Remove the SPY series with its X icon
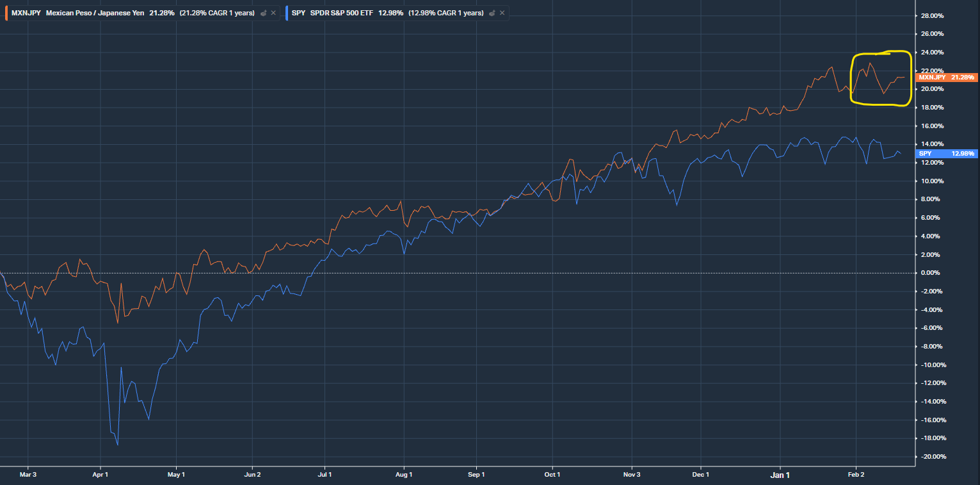This screenshot has height=485, width=980. coord(502,13)
